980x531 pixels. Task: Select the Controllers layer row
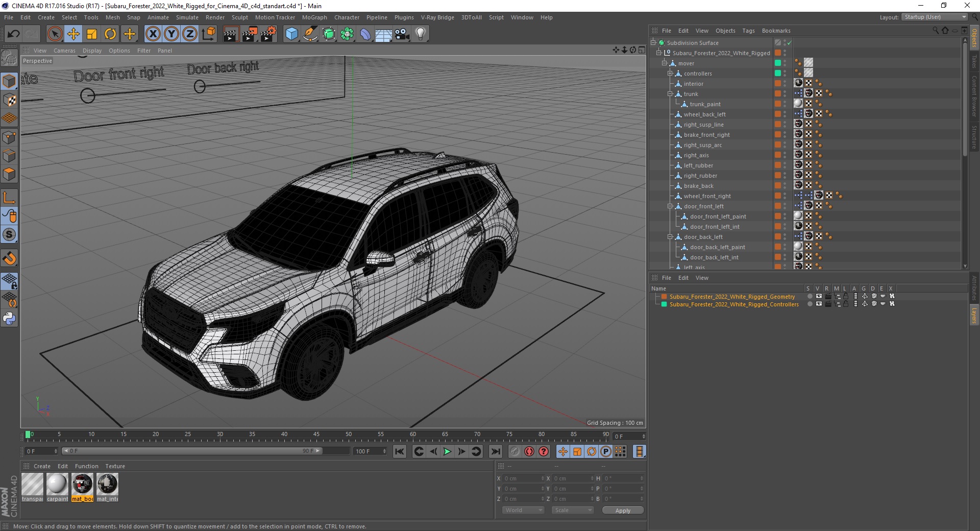pyautogui.click(x=734, y=304)
